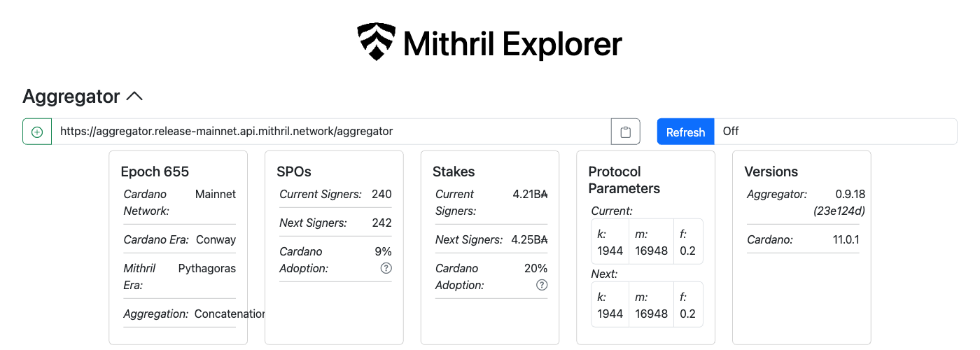
Task: Select the SPOs card heading
Action: pos(294,171)
